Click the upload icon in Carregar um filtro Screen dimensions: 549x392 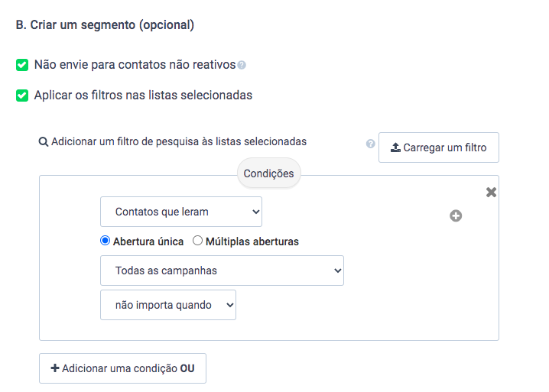pos(395,147)
